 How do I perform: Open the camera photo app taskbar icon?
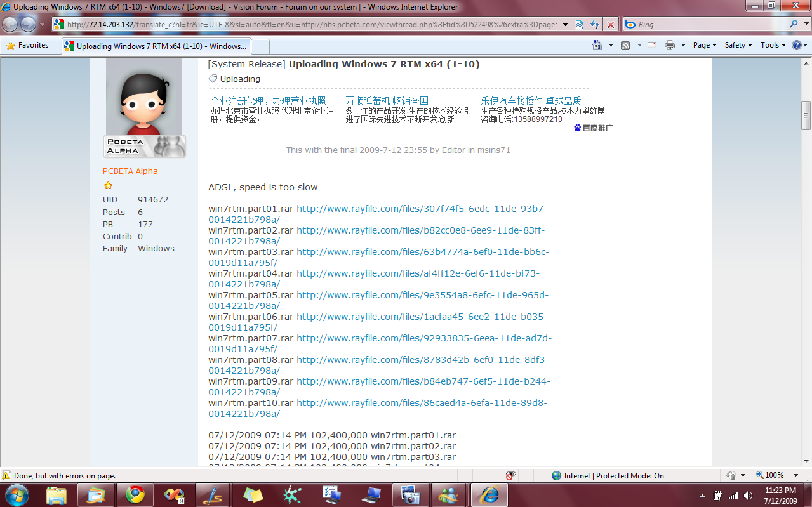point(410,495)
